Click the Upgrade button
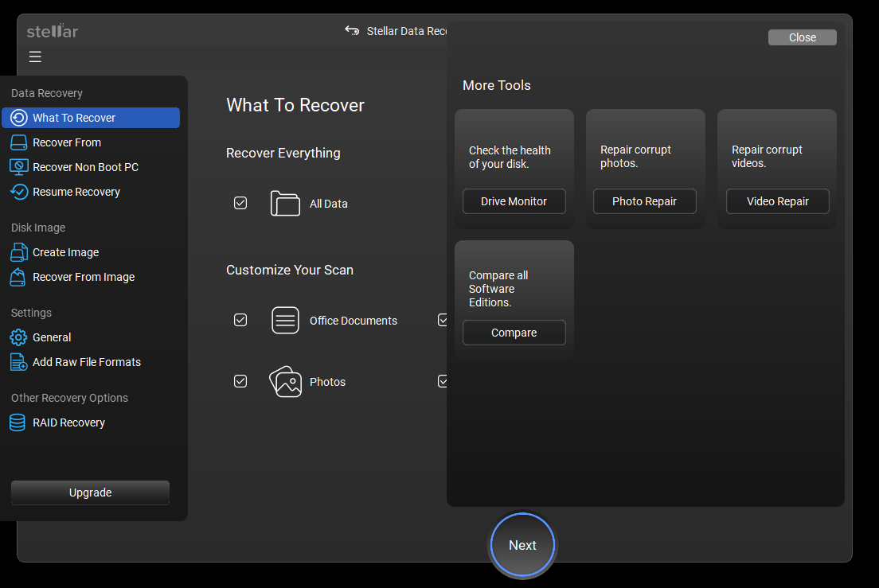 90,493
